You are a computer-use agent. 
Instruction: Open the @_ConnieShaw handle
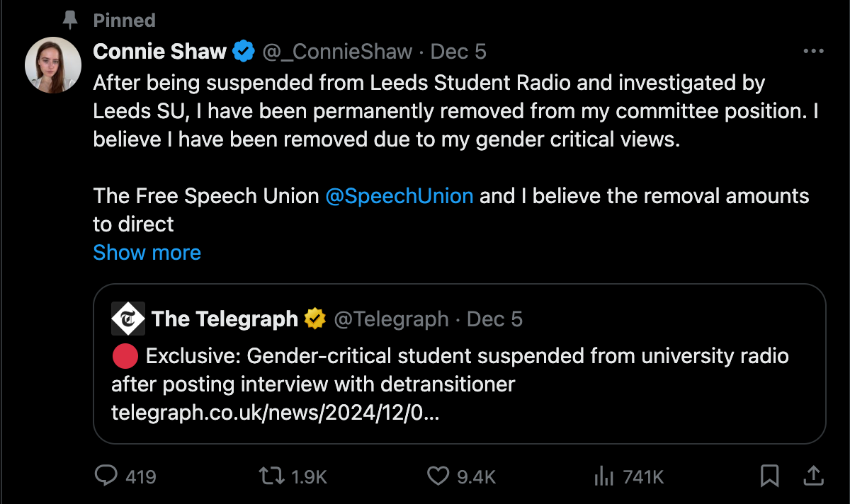point(337,52)
